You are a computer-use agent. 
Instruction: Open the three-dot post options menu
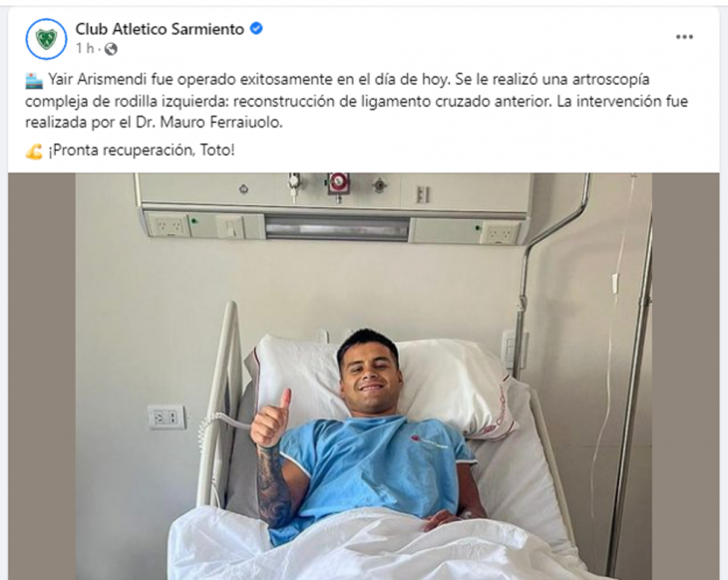click(x=684, y=37)
